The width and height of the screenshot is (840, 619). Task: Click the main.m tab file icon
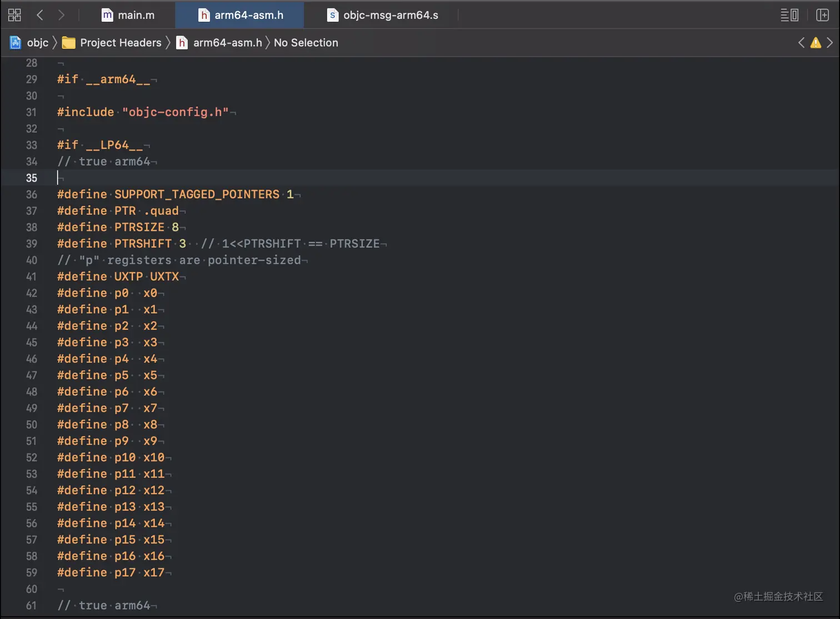click(x=107, y=15)
